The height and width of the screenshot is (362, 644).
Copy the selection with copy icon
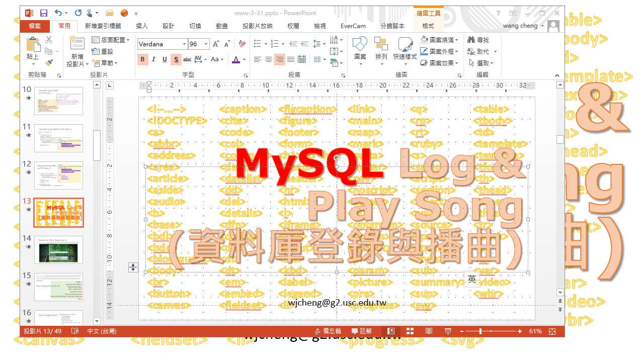tap(49, 51)
